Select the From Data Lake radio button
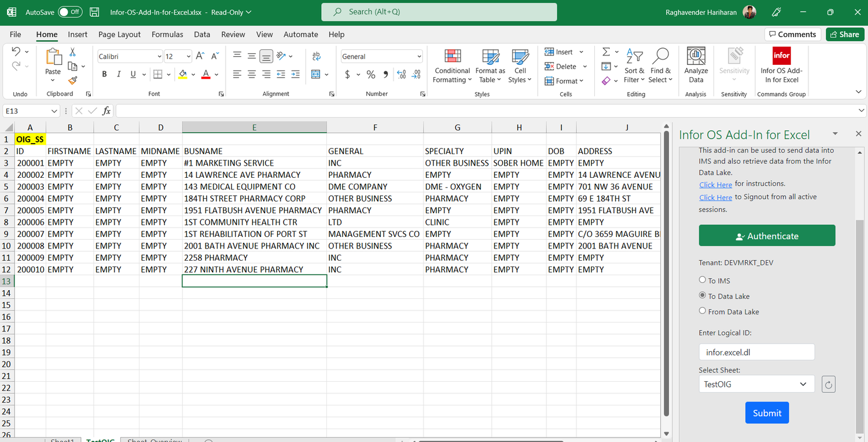The image size is (868, 442). (703, 311)
